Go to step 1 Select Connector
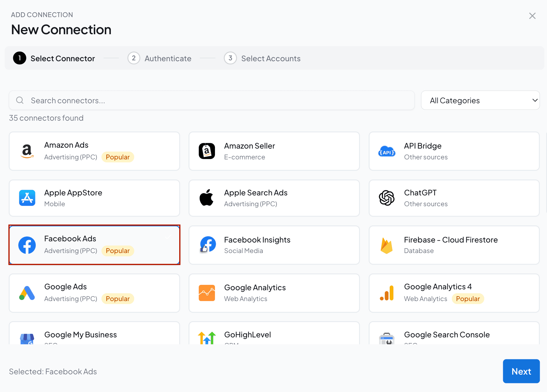 tap(54, 58)
